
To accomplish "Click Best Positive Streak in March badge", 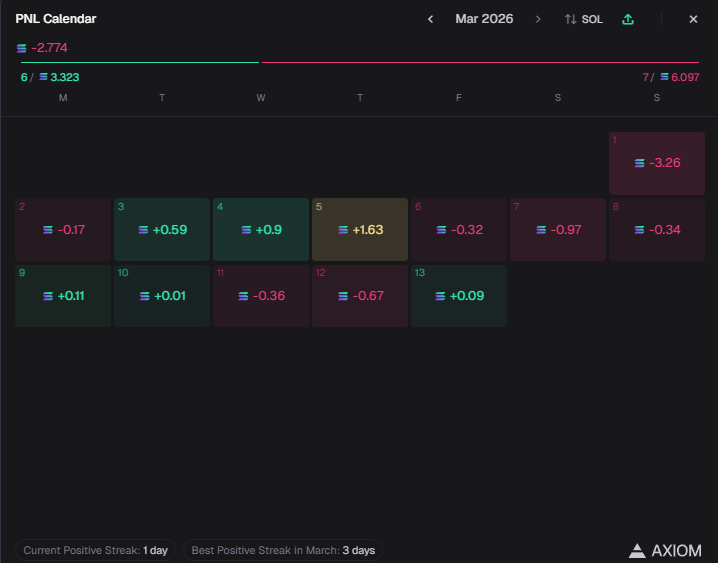I will tap(283, 550).
